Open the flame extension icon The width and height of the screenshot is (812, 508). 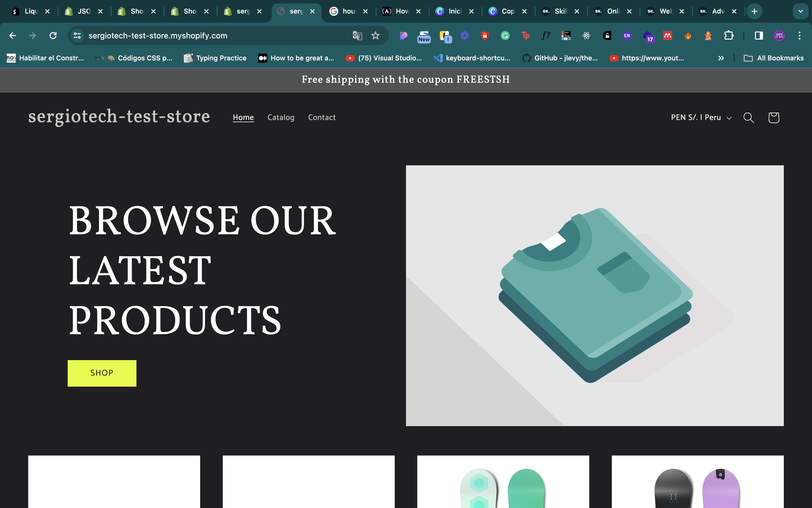pyautogui.click(x=688, y=36)
